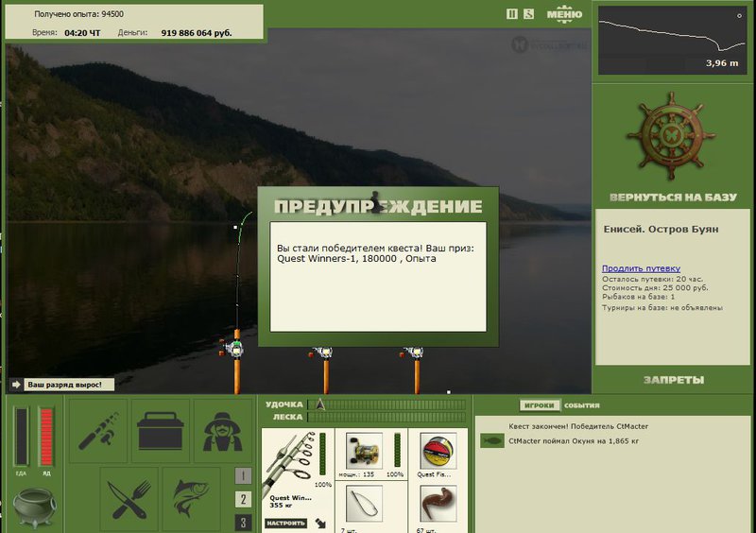Image resolution: width=756 pixels, height=533 pixels.
Task: Click the УДОЧКА tension indicator bar
Action: (387, 404)
